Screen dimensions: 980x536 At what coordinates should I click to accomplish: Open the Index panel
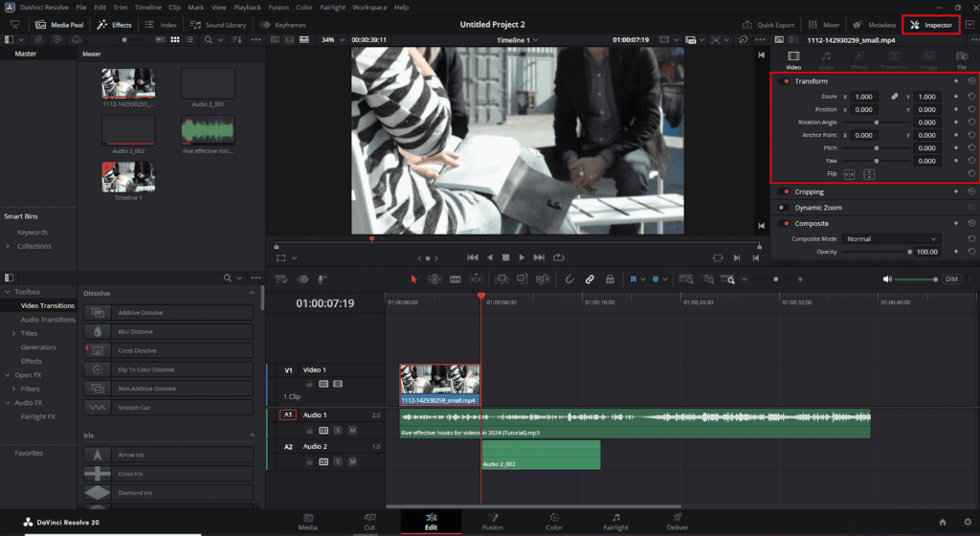pos(161,25)
